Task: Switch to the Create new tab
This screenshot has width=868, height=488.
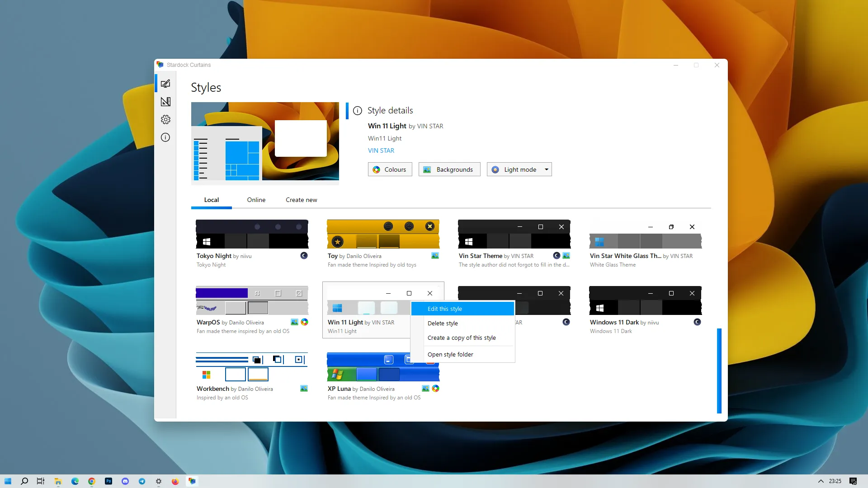Action: 301,200
